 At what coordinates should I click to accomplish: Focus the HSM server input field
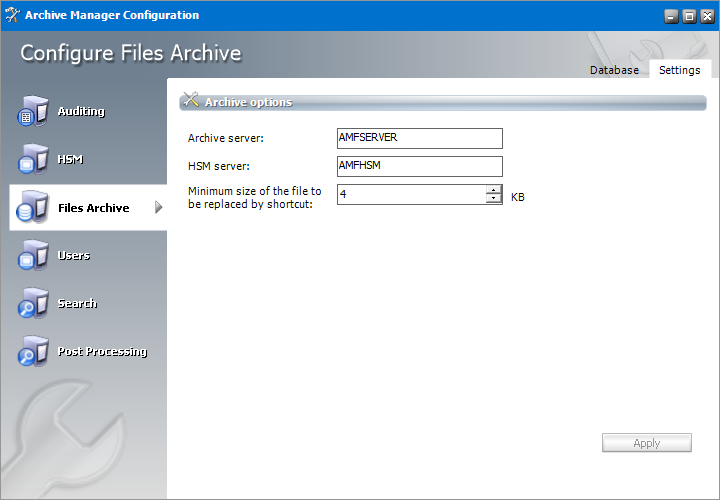420,166
